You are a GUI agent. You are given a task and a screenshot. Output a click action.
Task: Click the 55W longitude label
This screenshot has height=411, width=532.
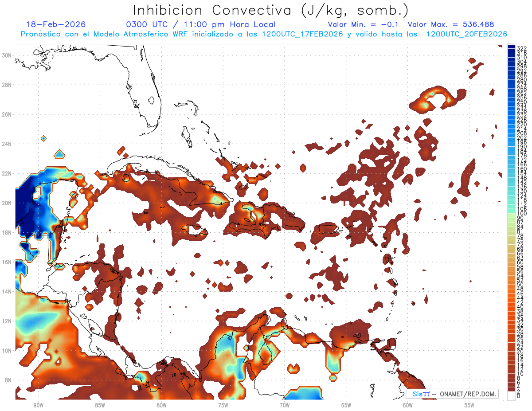pos(469,405)
